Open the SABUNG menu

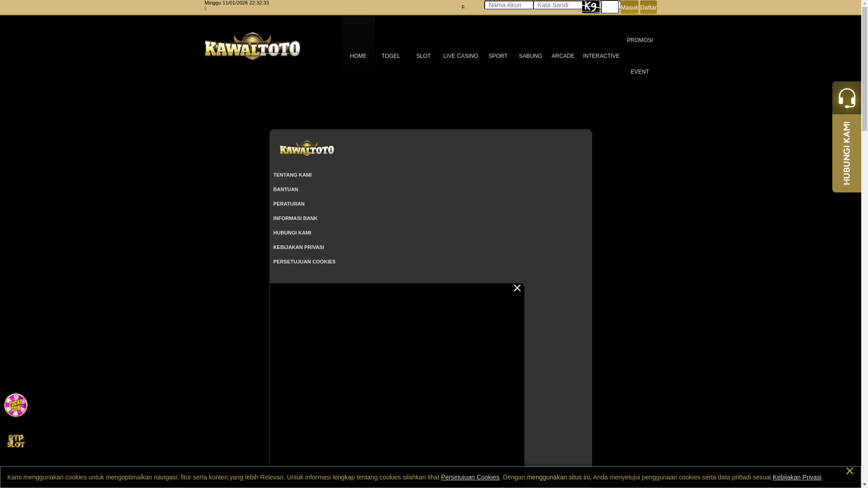pyautogui.click(x=530, y=56)
